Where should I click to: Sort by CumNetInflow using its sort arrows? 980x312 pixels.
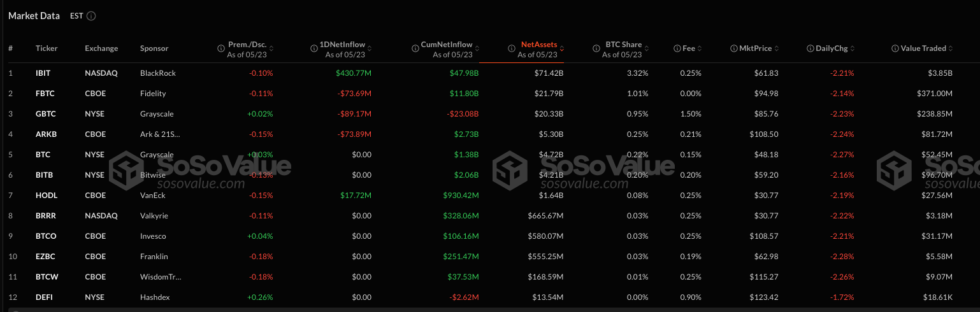[476, 48]
